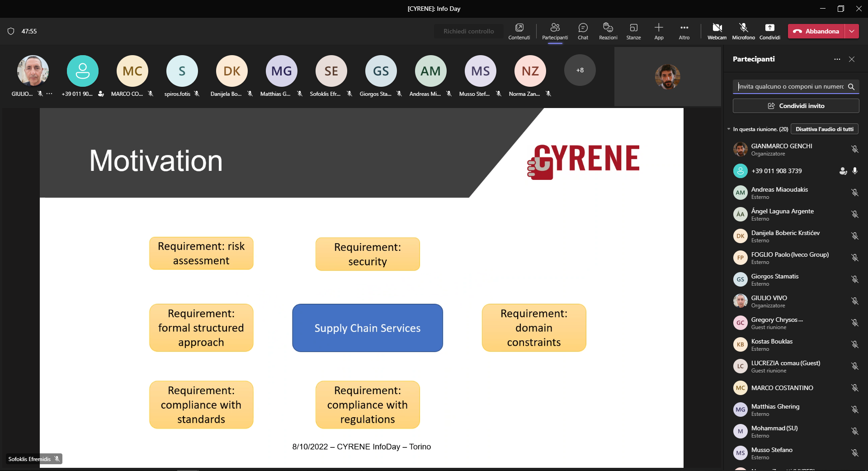The image size is (868, 471).
Task: Click Sofoklis Efr... SE avatar
Action: (x=331, y=71)
